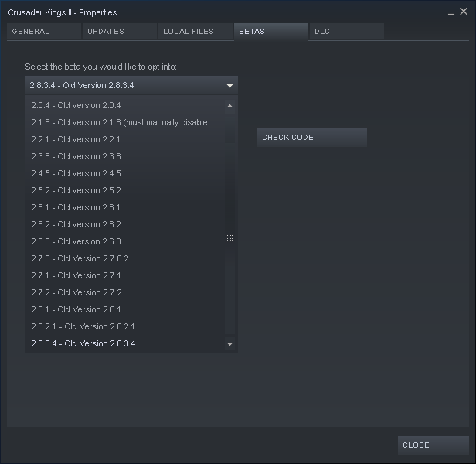Viewport: 476px width, 464px height.
Task: Select 2.2.1 - Old version 2.2.1
Action: point(125,139)
